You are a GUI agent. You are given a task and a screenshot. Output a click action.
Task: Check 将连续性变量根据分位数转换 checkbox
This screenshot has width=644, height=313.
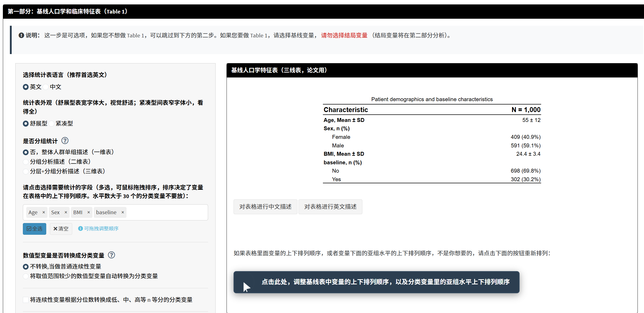(26, 300)
